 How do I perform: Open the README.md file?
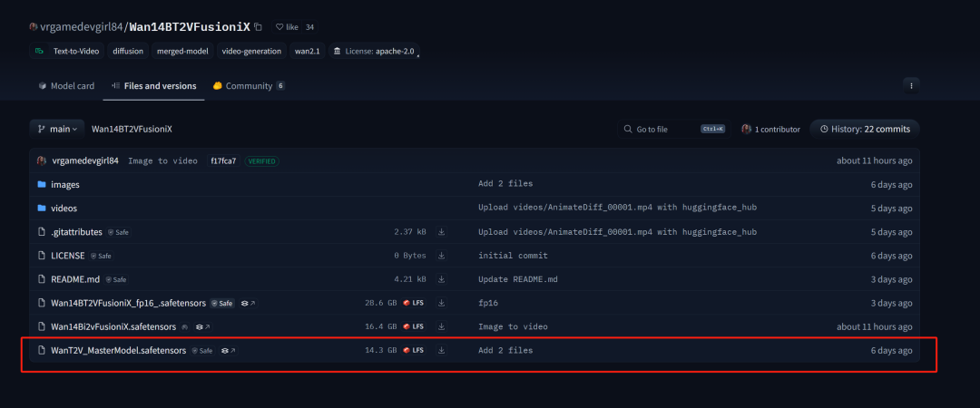click(75, 279)
